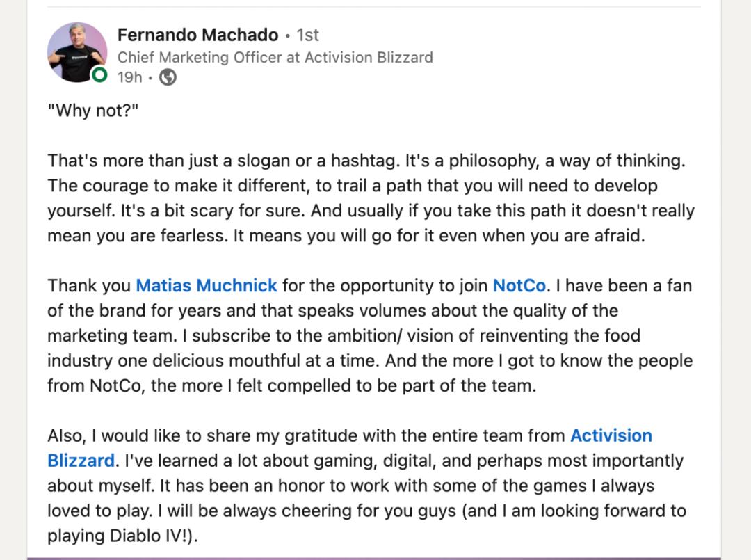Click the green online status indicator

point(100,75)
